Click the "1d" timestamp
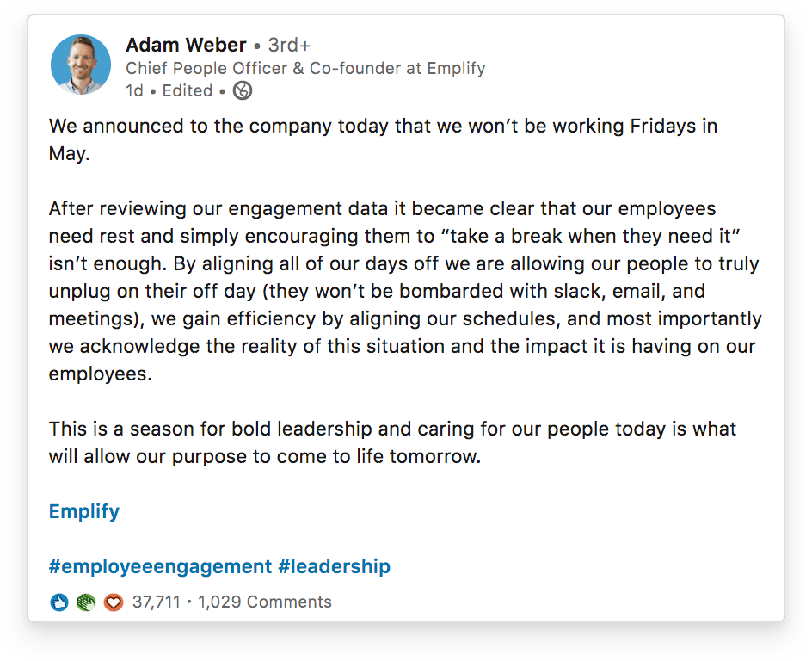812x661 pixels. pos(134,90)
